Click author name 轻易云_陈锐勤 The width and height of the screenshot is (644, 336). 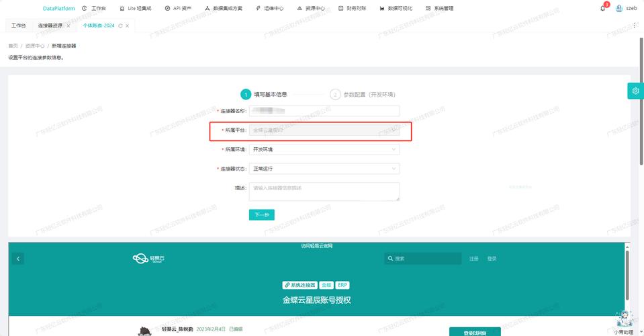point(177,329)
